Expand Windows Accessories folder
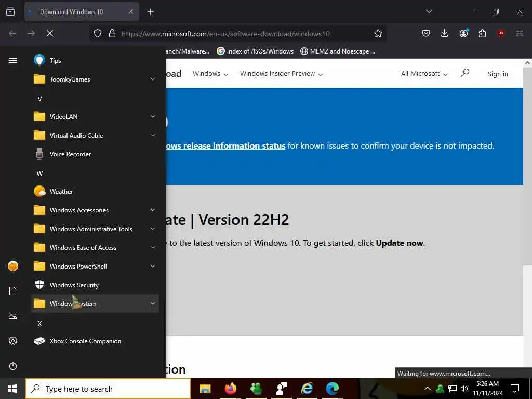The width and height of the screenshot is (532, 399). 95,210
